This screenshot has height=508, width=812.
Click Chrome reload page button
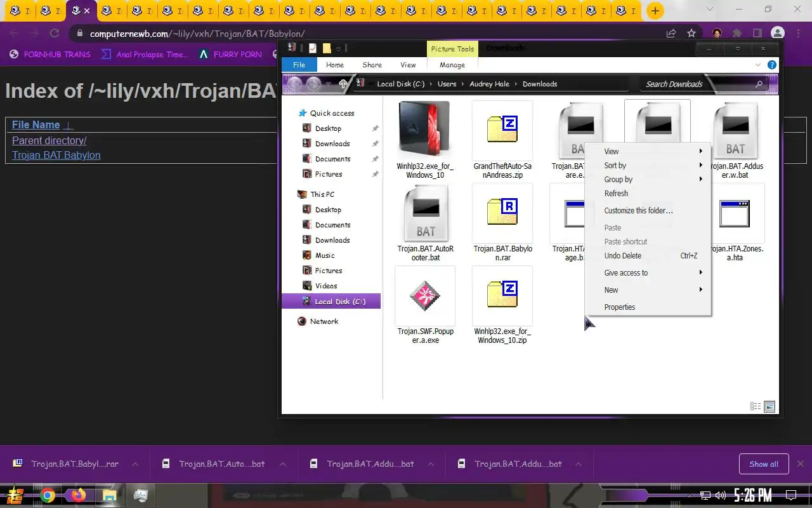coord(55,34)
